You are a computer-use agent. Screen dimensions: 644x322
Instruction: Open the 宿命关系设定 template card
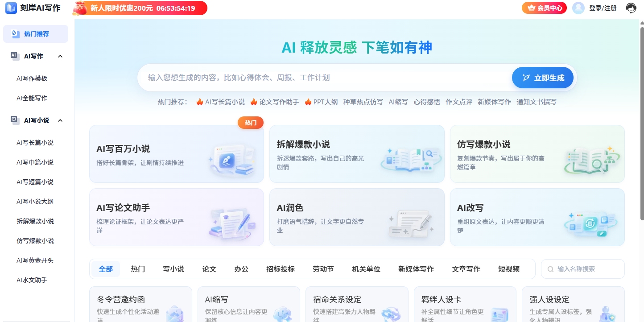(357, 304)
